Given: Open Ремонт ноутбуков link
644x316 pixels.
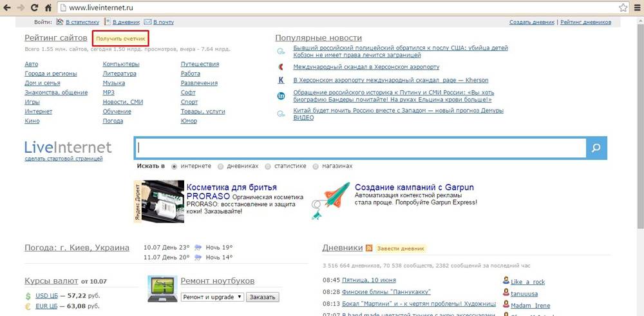Looking at the screenshot, I should tap(218, 281).
